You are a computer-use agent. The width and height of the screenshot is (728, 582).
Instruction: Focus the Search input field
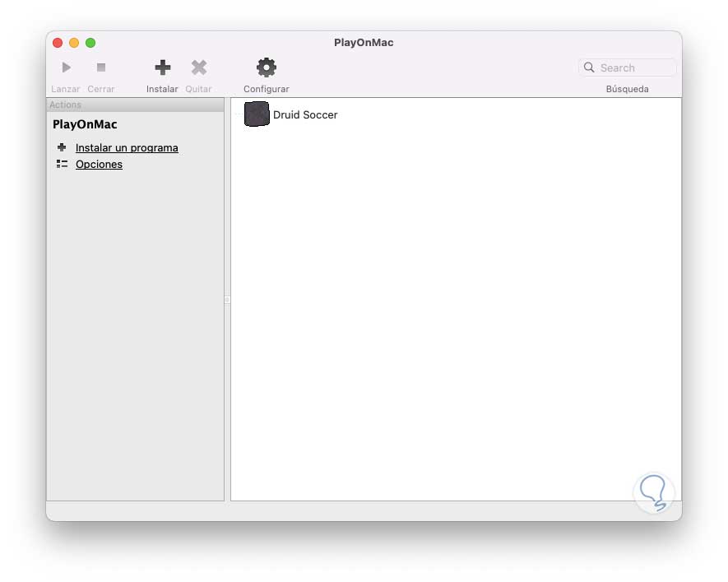coord(628,68)
